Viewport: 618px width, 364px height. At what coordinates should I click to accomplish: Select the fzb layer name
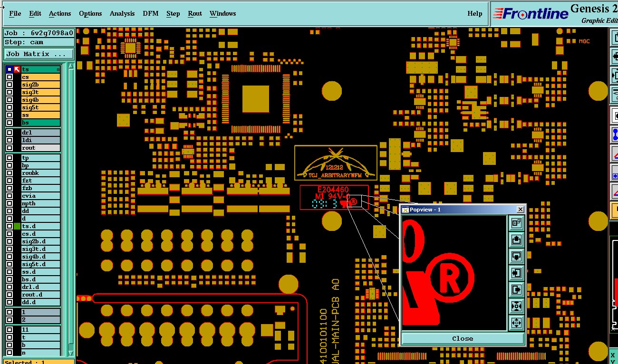tap(41, 188)
